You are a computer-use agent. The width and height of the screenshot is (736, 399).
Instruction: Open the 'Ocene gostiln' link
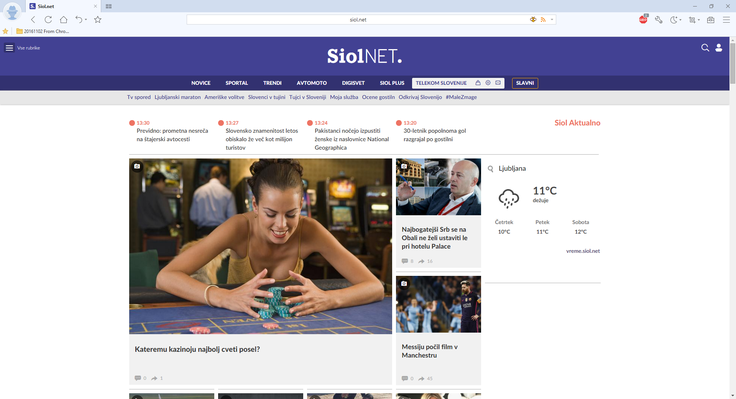coord(378,97)
